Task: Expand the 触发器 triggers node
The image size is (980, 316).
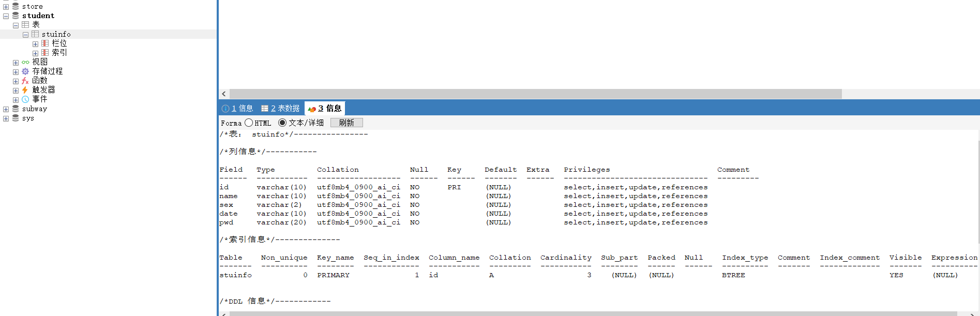Action: [x=16, y=91]
